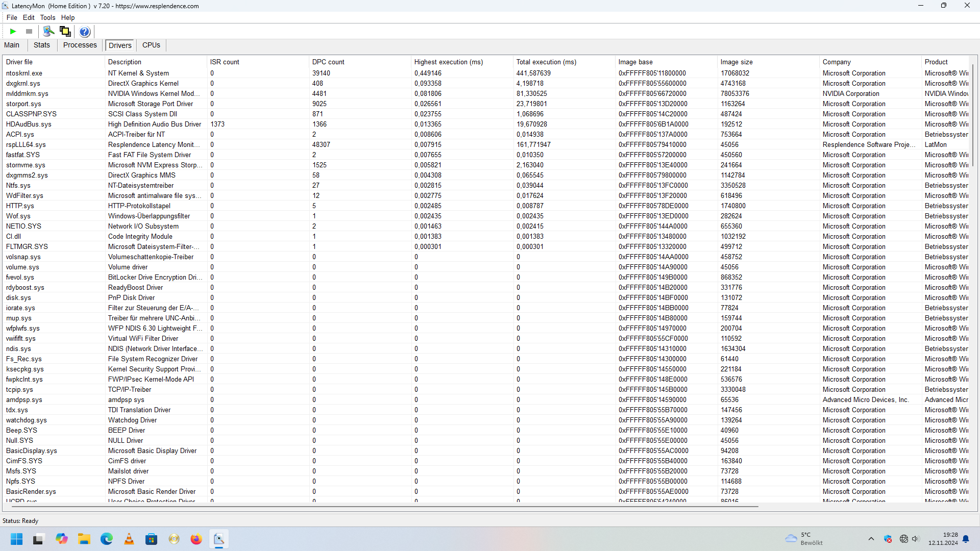Open the Tools menu
This screenshot has height=551, width=980.
47,17
